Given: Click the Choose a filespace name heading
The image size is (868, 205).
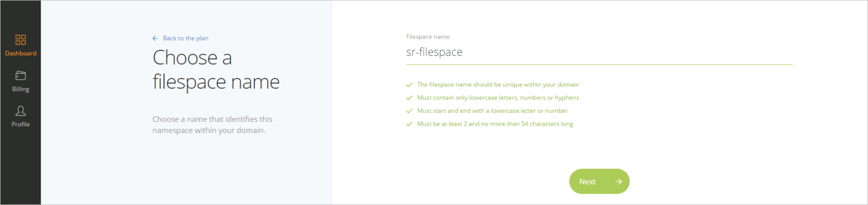Looking at the screenshot, I should click(216, 70).
